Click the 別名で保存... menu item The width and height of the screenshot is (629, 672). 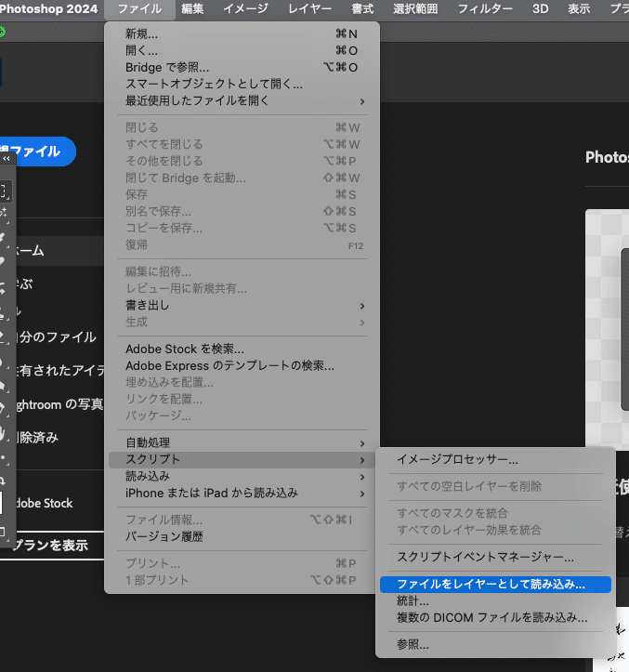coord(242,211)
